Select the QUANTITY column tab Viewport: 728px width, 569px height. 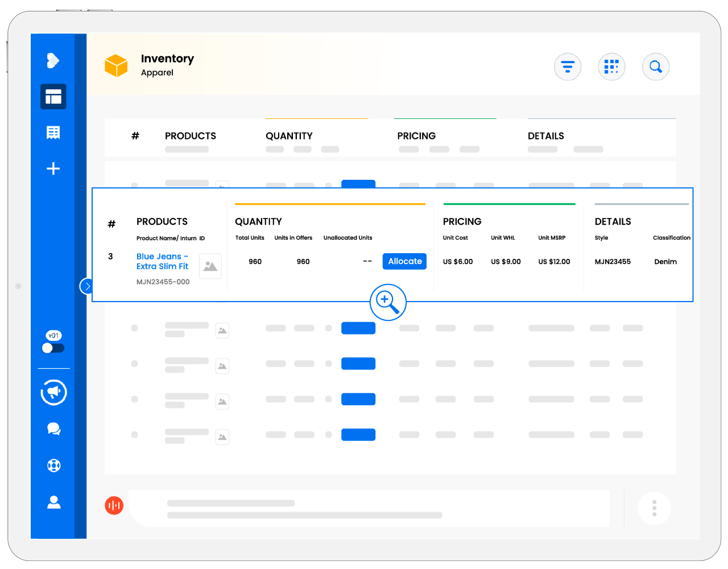[x=258, y=221]
